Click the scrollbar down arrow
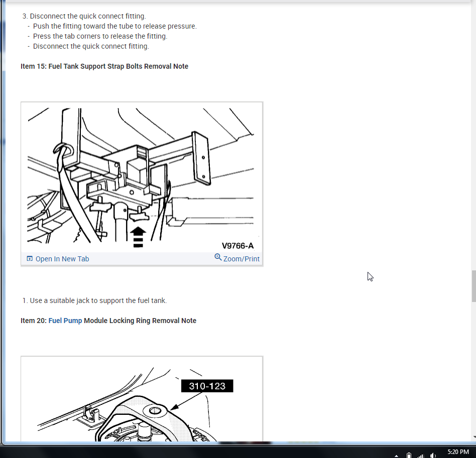Screen dimensions: 476x458 coord(474,437)
